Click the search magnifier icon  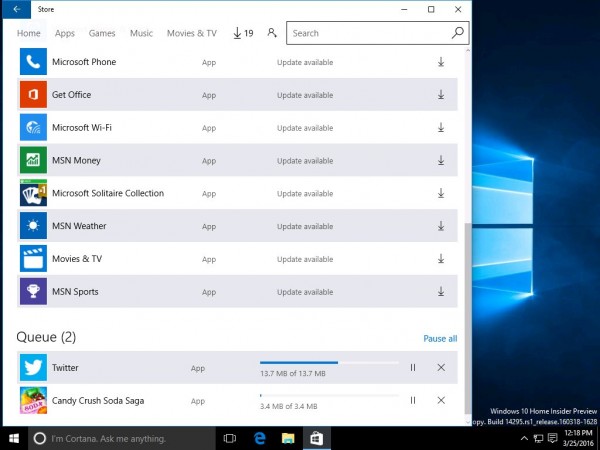[x=457, y=33]
